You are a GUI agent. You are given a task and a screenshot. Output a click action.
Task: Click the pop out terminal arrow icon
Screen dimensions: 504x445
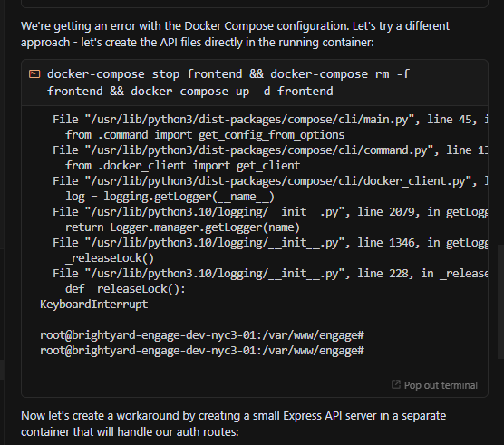396,384
